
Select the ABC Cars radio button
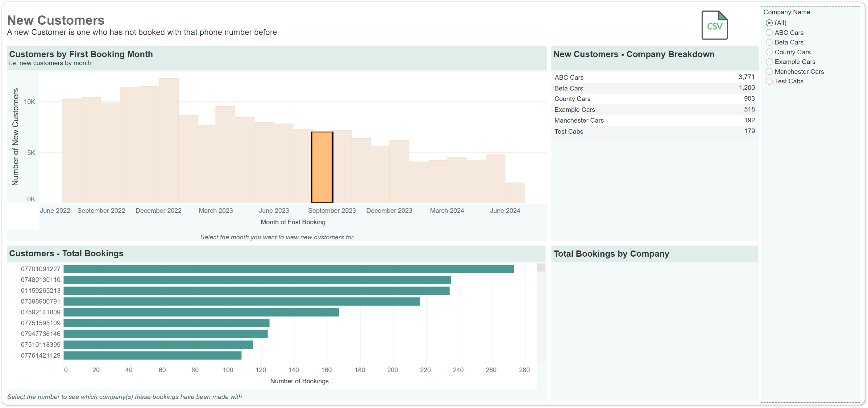click(x=770, y=32)
